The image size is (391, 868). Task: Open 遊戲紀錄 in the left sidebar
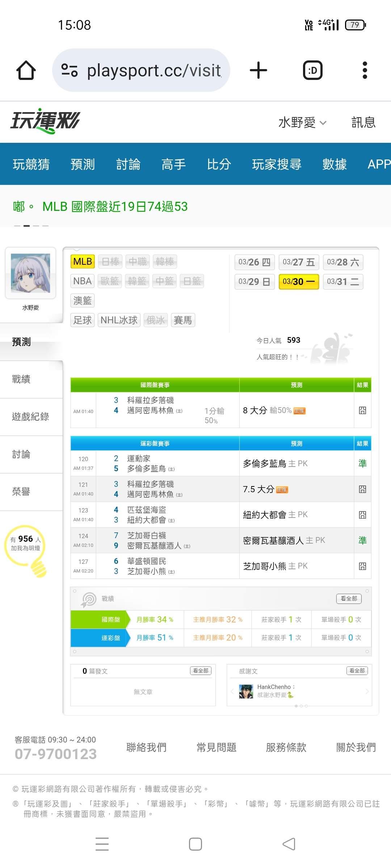pyautogui.click(x=31, y=417)
